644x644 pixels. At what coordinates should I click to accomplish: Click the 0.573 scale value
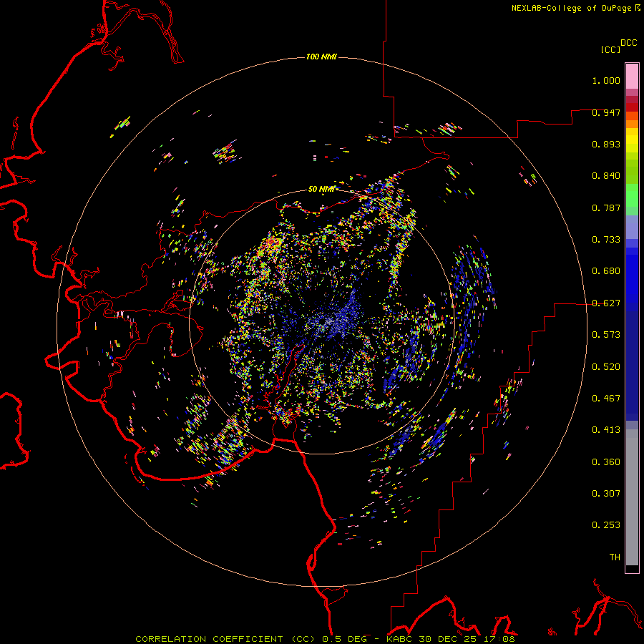coord(606,335)
